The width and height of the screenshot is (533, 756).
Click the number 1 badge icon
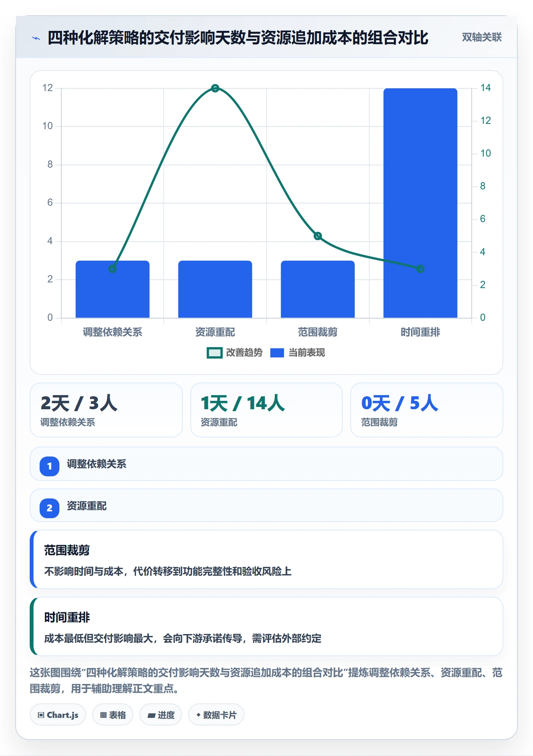pyautogui.click(x=49, y=466)
